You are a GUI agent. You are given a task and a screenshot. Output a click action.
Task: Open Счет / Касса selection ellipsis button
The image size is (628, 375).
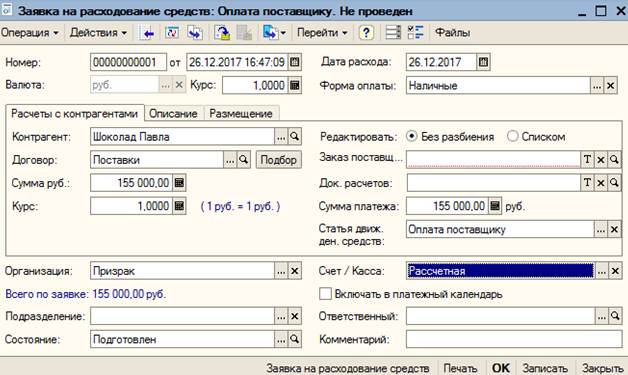tap(602, 271)
